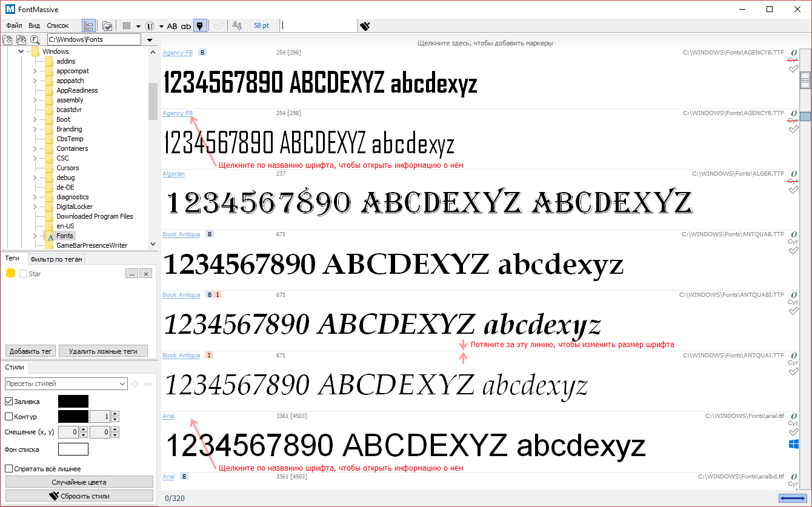The width and height of the screenshot is (812, 507).
Task: Check the Спрятать всё лишнее option
Action: (9, 468)
